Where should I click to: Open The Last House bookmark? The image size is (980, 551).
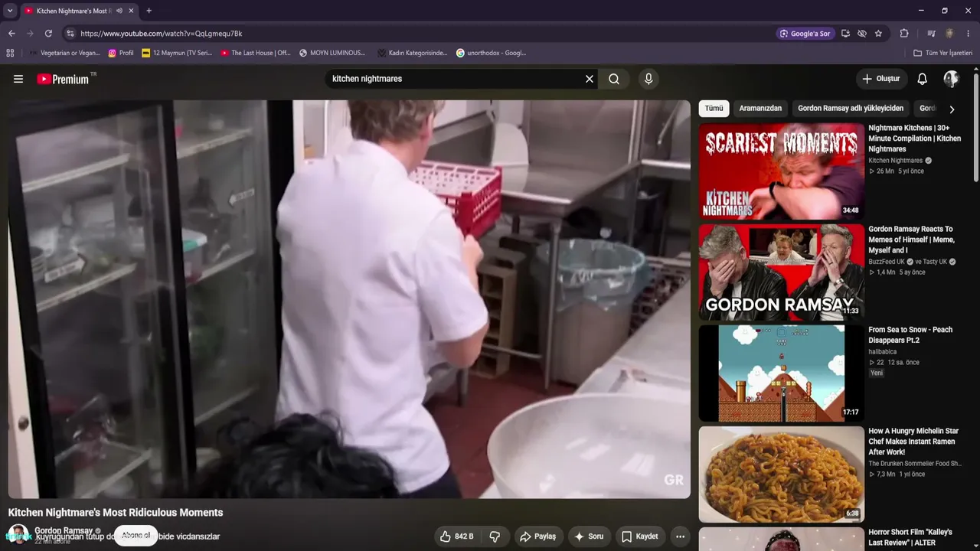(x=256, y=53)
